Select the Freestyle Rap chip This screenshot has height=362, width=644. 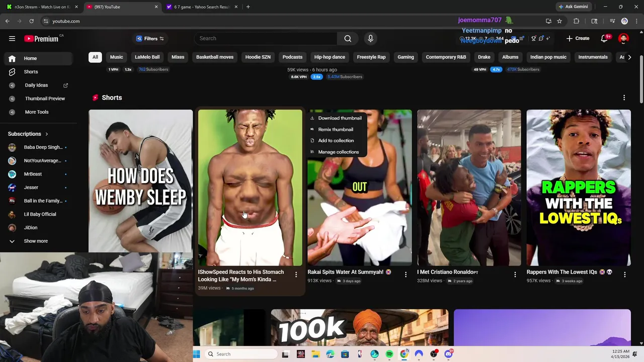pyautogui.click(x=371, y=57)
